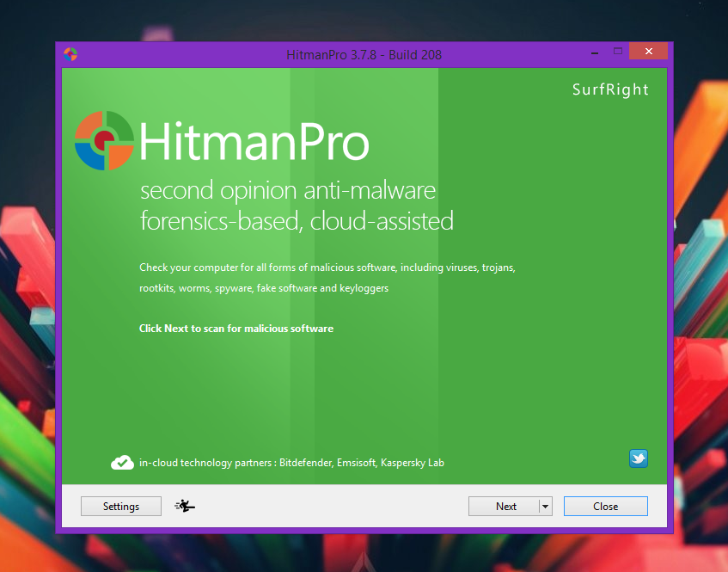Minimize the HitmanPro window

click(595, 53)
